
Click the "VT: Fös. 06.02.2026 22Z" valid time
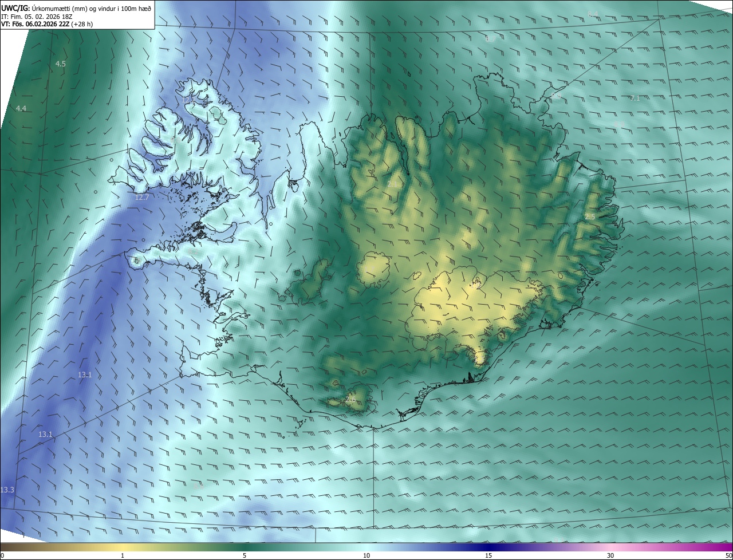(x=34, y=24)
